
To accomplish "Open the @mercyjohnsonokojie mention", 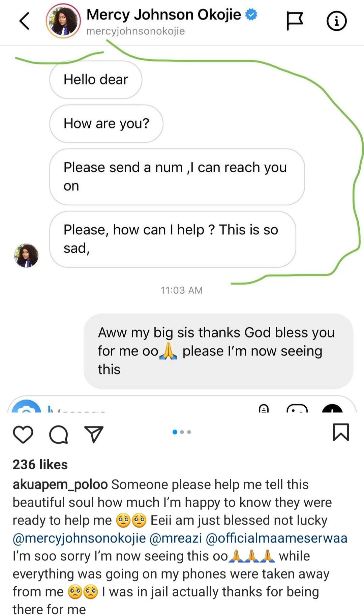I will tap(79, 538).
